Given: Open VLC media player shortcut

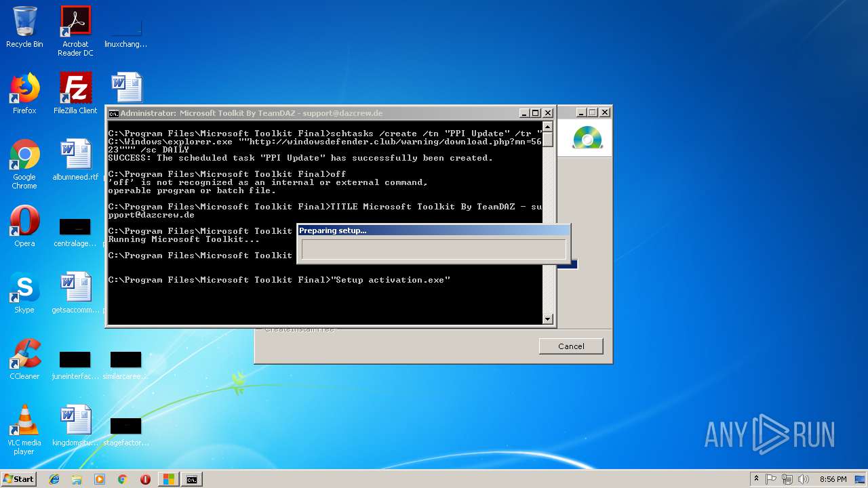Looking at the screenshot, I should coord(24,430).
